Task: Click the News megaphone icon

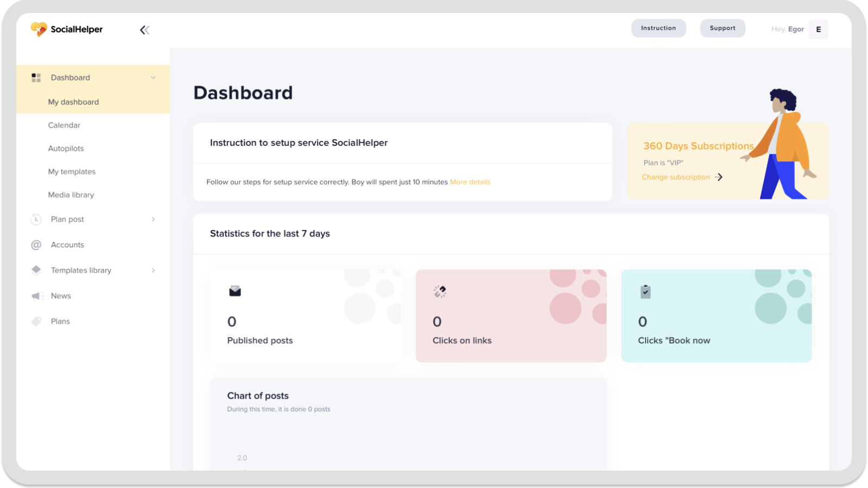Action: tap(37, 296)
